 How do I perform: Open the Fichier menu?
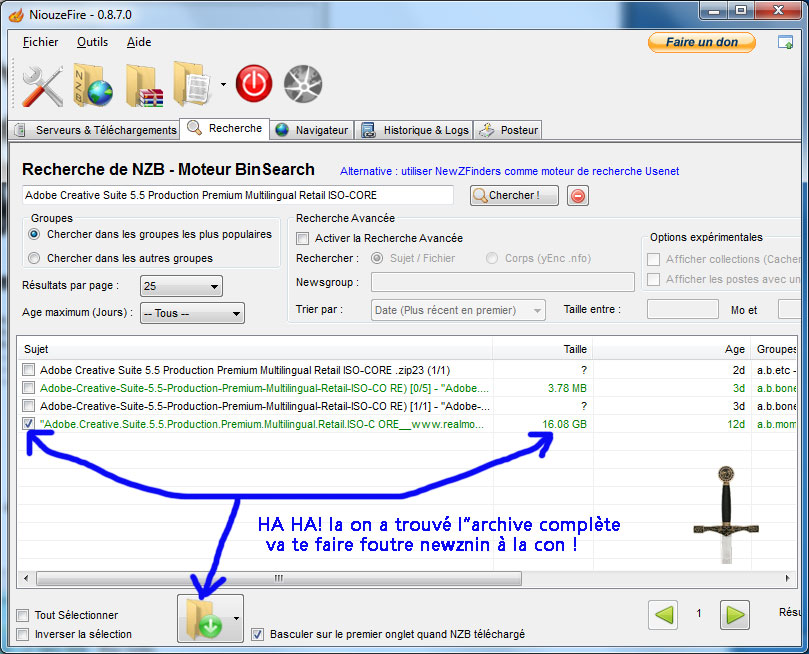click(x=40, y=42)
